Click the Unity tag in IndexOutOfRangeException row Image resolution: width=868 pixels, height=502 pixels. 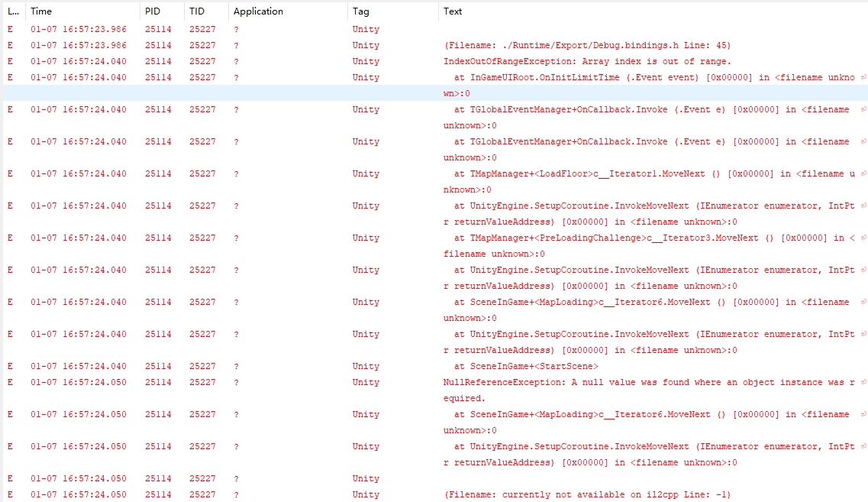366,61
